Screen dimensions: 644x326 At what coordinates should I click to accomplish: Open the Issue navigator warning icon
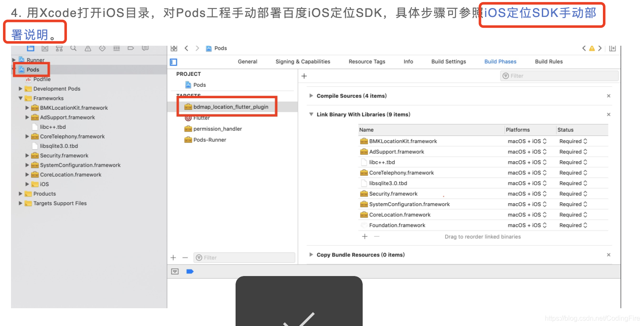(x=88, y=48)
